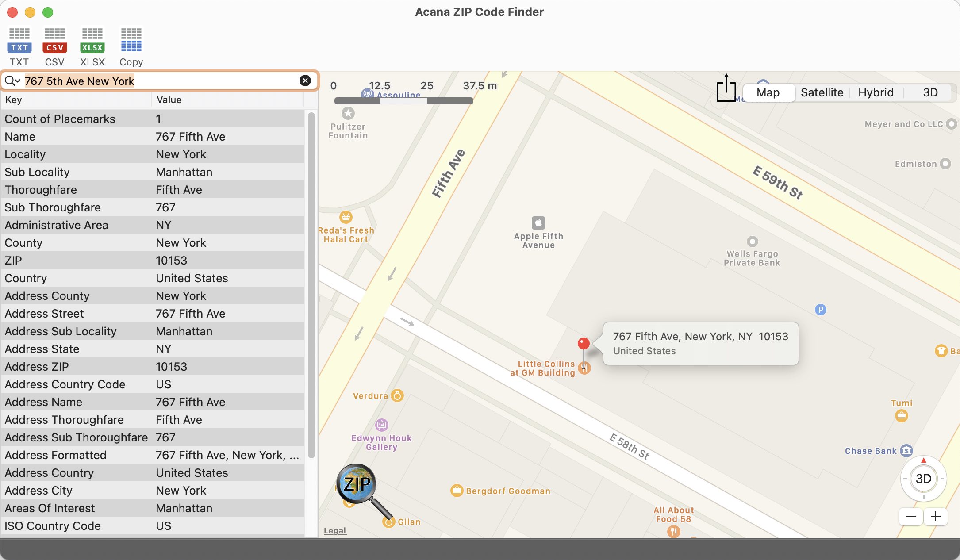Zoom in with the plus button
The image size is (960, 560).
(x=936, y=516)
